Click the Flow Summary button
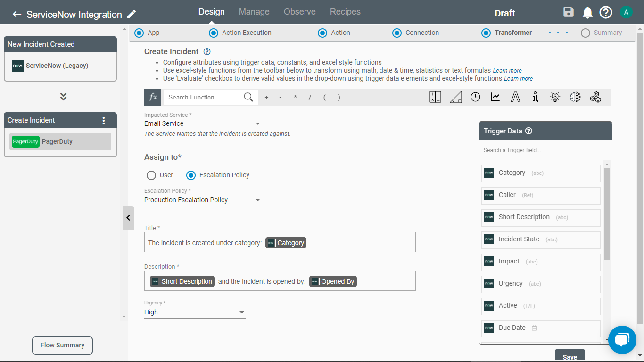This screenshot has height=362, width=644. 62,346
